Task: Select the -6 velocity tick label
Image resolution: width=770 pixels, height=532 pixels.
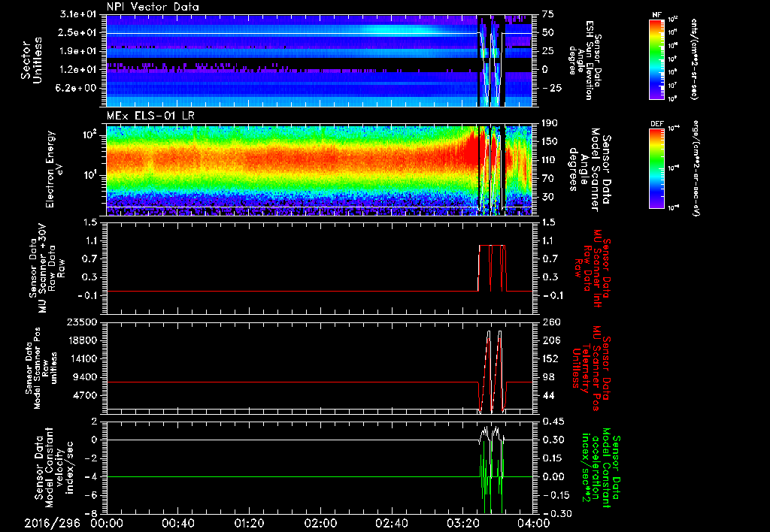Action: pos(92,495)
